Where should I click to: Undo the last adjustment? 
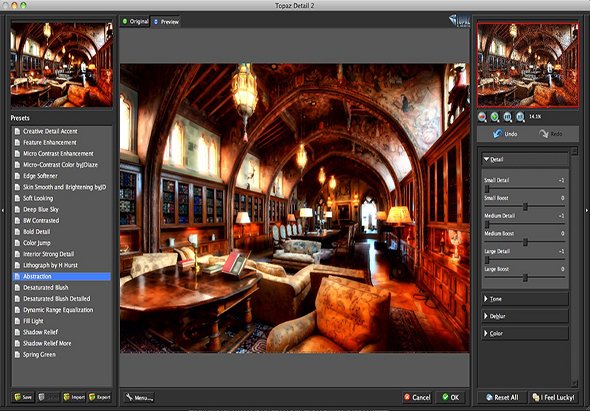tap(505, 134)
